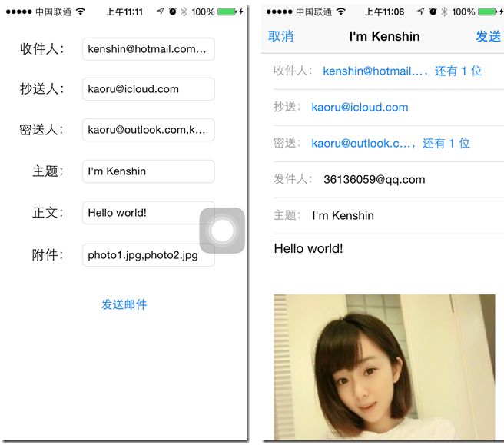Tap the 发送邮件 send mail button
504x445 pixels.
pos(124,304)
